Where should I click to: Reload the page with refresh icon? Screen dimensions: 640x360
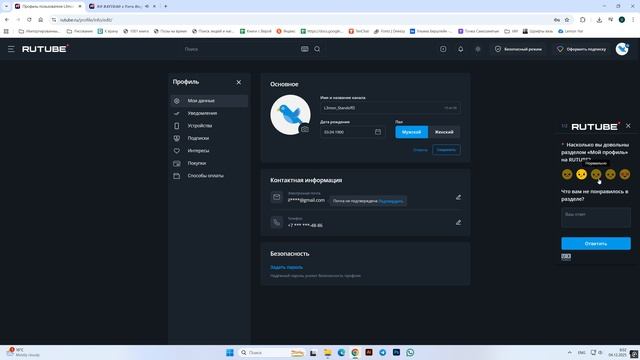[29, 20]
